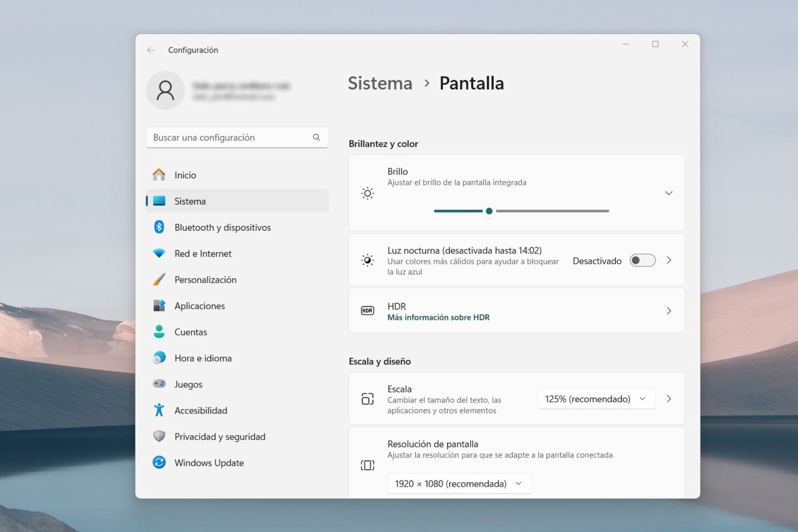Open Luz nocturna settings chevron
Viewport: 798px width, 532px height.
coord(669,260)
